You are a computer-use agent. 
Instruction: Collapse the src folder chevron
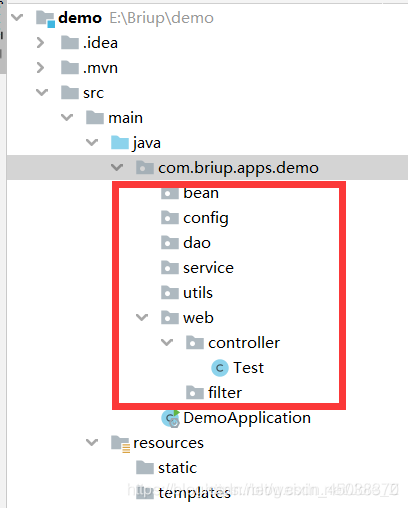point(42,92)
